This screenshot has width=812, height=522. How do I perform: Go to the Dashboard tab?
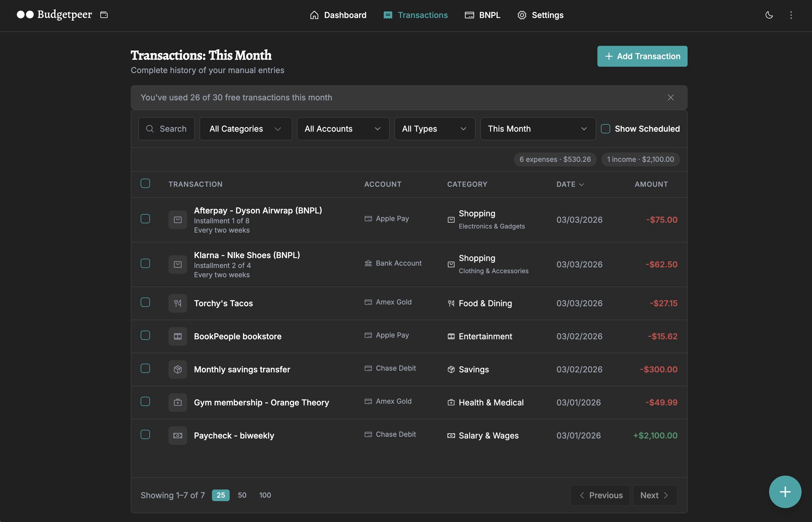coord(338,15)
